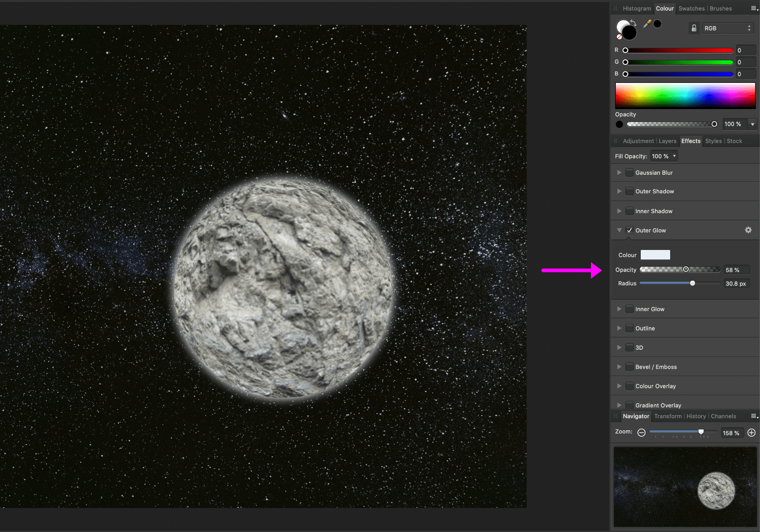Image resolution: width=760 pixels, height=532 pixels.
Task: Click the no-fill (none) colour icon
Action: (x=619, y=37)
